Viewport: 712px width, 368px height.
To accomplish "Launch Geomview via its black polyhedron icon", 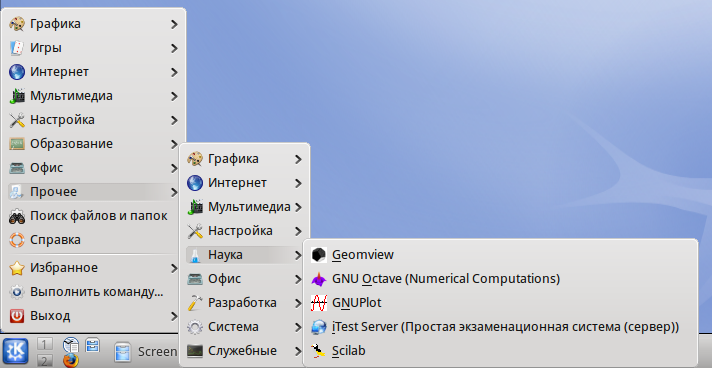I will [319, 255].
